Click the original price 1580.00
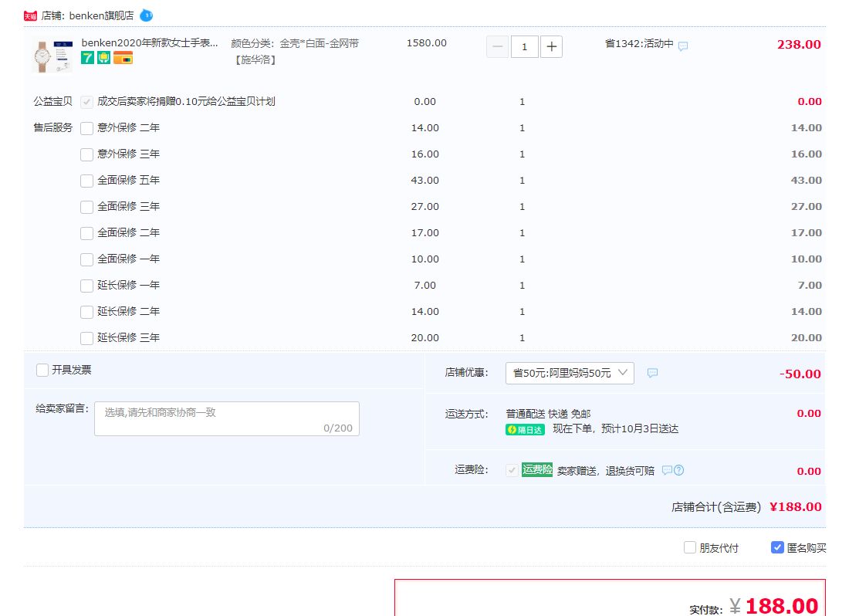Screen dimensions: 849x616 pos(427,42)
